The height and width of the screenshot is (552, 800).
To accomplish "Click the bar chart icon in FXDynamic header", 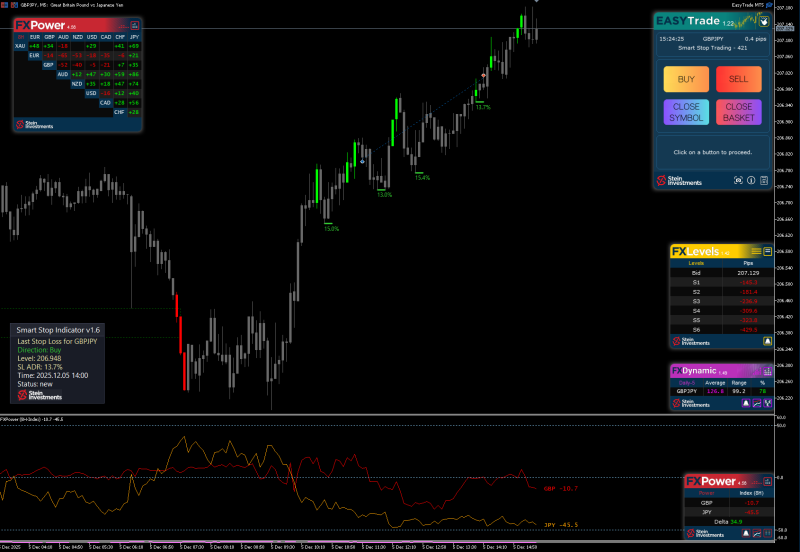I will point(767,371).
